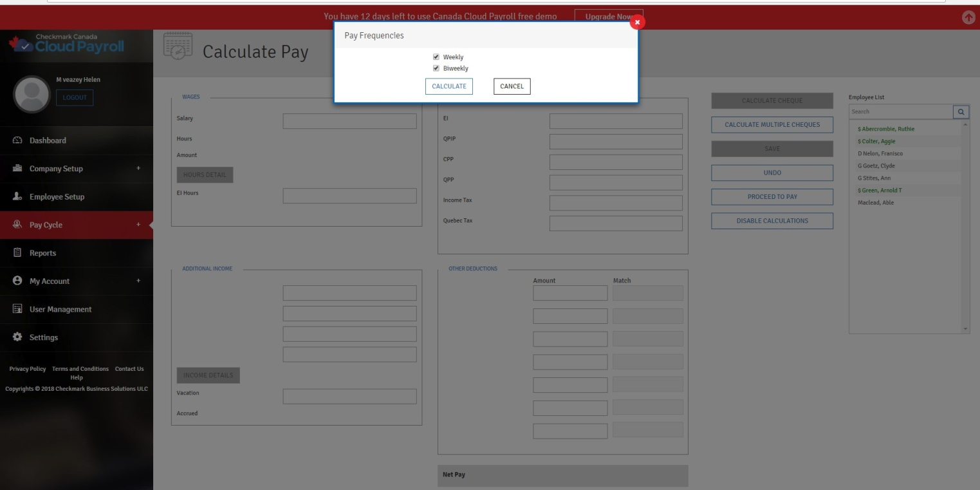Click the Reports document icon
The height and width of the screenshot is (490, 980).
click(x=17, y=253)
